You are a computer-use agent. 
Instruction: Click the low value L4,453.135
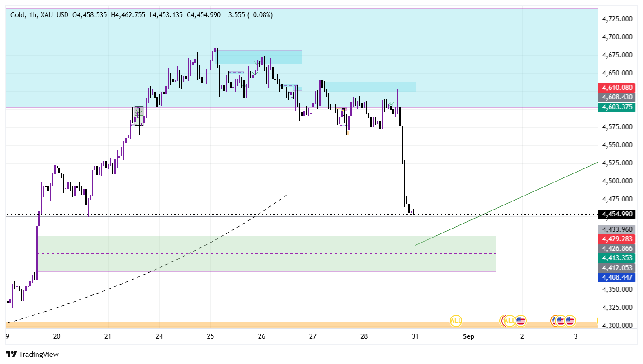click(x=165, y=15)
